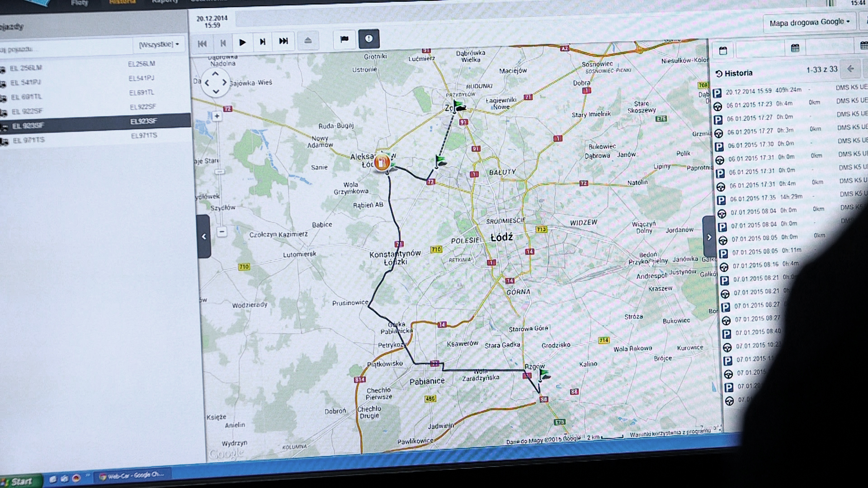Image resolution: width=868 pixels, height=488 pixels.
Task: Click the fuel station marker near Aleksandrów
Action: point(382,162)
